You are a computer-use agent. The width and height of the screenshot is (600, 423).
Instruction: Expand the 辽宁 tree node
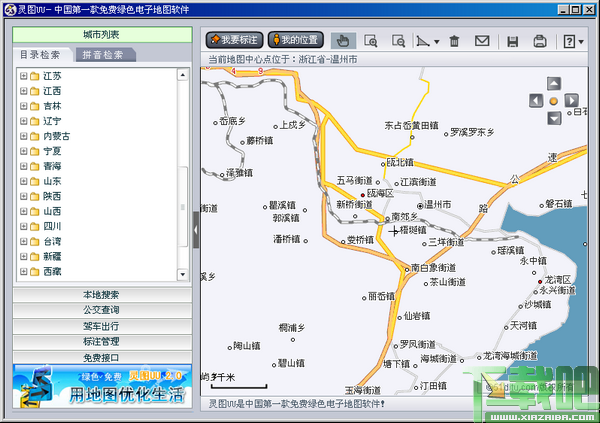[x=23, y=121]
